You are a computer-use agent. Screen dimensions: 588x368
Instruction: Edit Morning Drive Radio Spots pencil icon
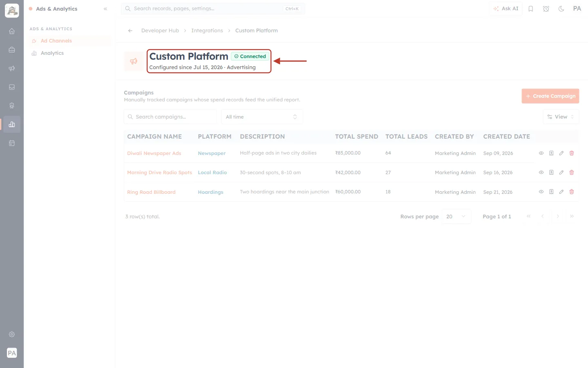[561, 173]
